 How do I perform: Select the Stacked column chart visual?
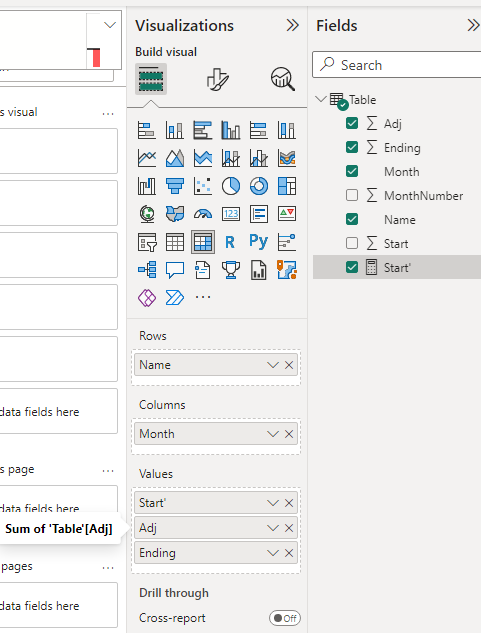174,130
